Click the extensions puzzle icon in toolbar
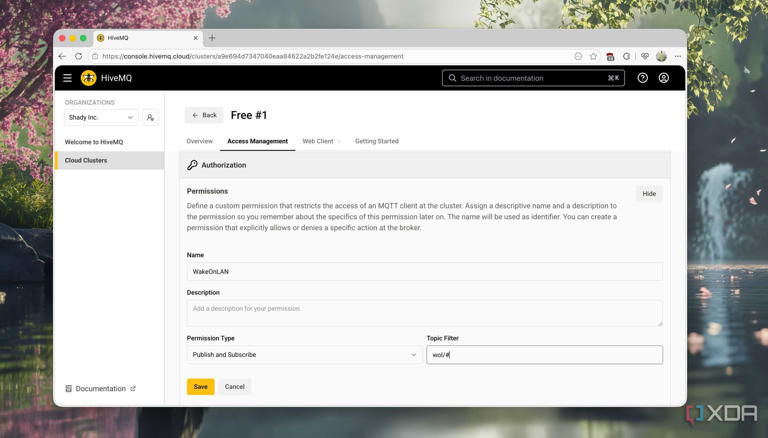 click(x=626, y=56)
